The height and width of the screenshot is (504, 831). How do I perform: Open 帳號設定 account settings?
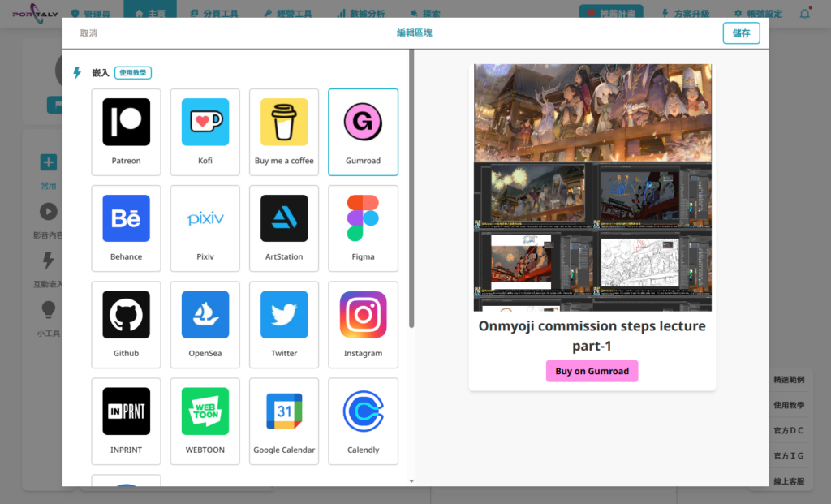(758, 13)
